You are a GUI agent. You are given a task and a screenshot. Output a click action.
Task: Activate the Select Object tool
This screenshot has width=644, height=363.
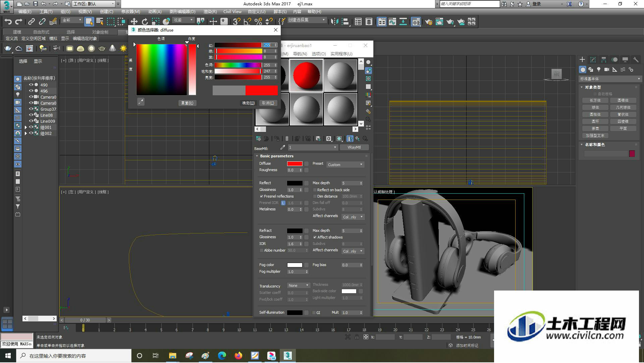[x=89, y=22]
